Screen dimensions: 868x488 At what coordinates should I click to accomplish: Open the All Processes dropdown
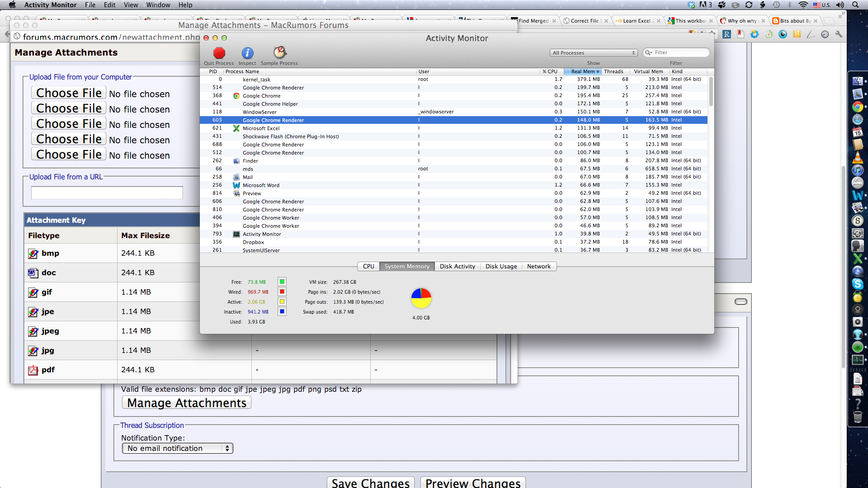point(594,53)
